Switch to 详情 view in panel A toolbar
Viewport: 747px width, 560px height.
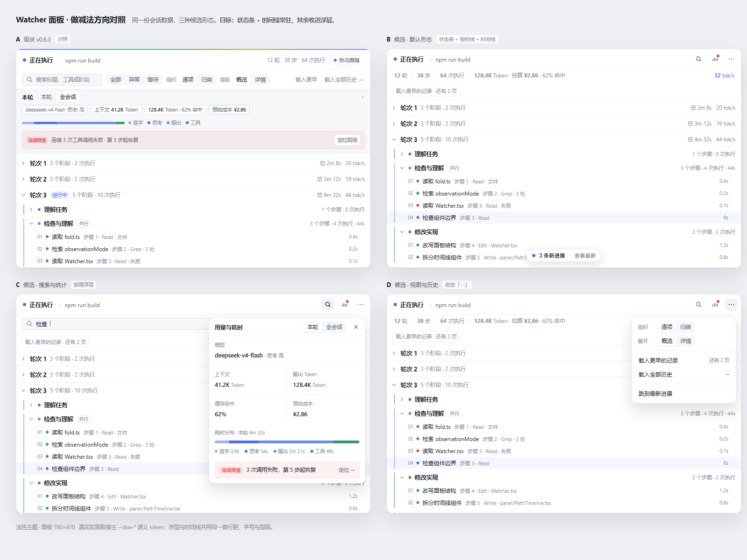(x=261, y=80)
